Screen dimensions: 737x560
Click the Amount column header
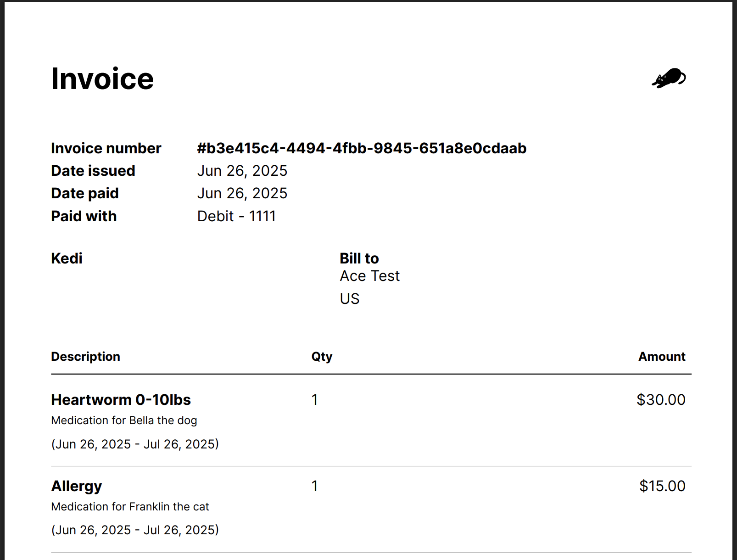[662, 357]
